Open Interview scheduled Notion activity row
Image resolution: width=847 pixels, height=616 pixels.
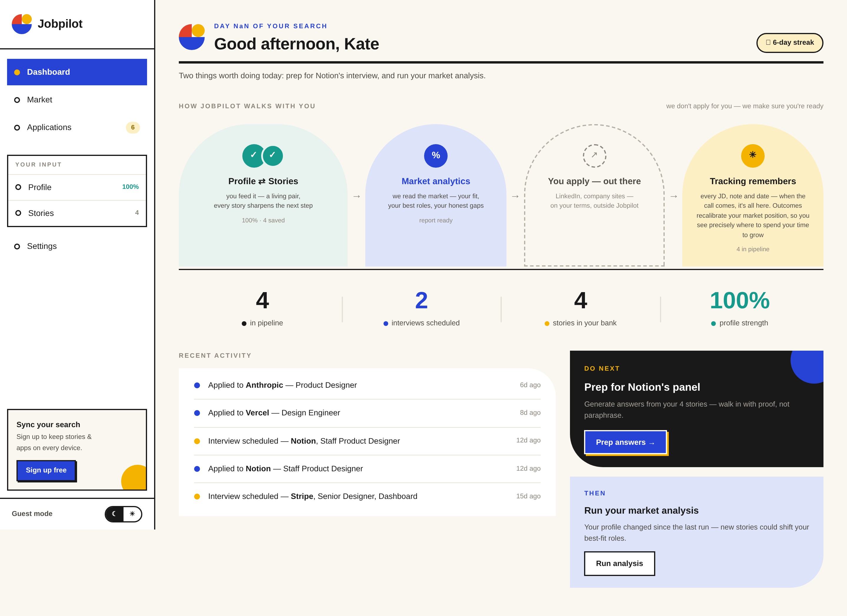pos(367,441)
